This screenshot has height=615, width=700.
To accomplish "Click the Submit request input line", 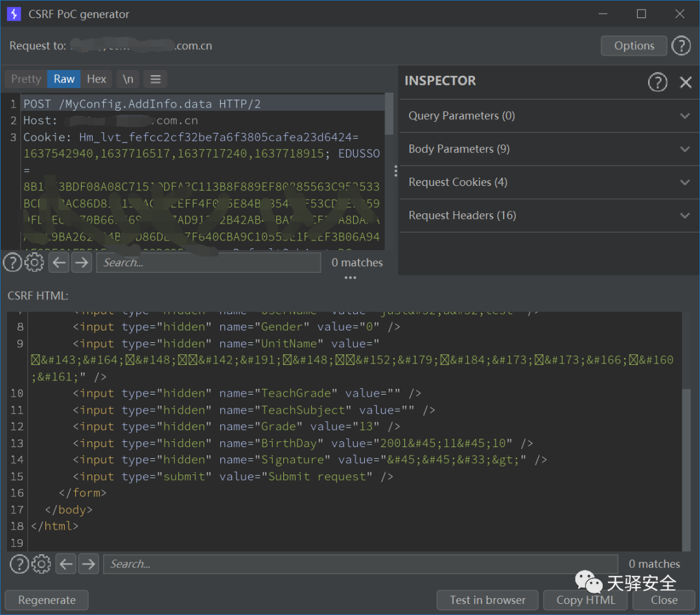I will [x=233, y=477].
